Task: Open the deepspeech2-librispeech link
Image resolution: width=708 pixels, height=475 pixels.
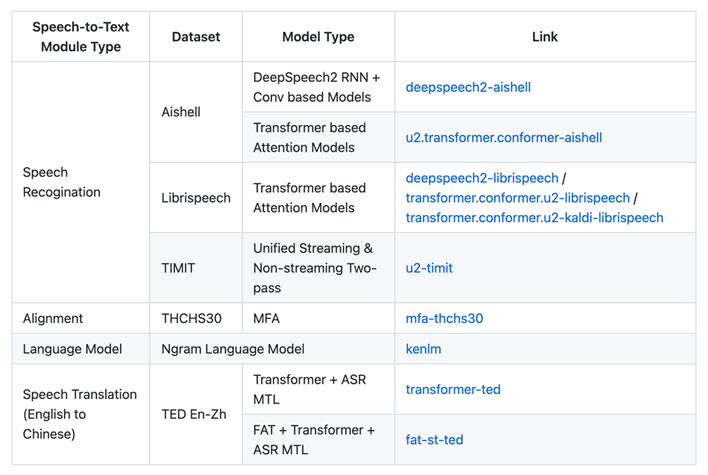Action: [482, 177]
